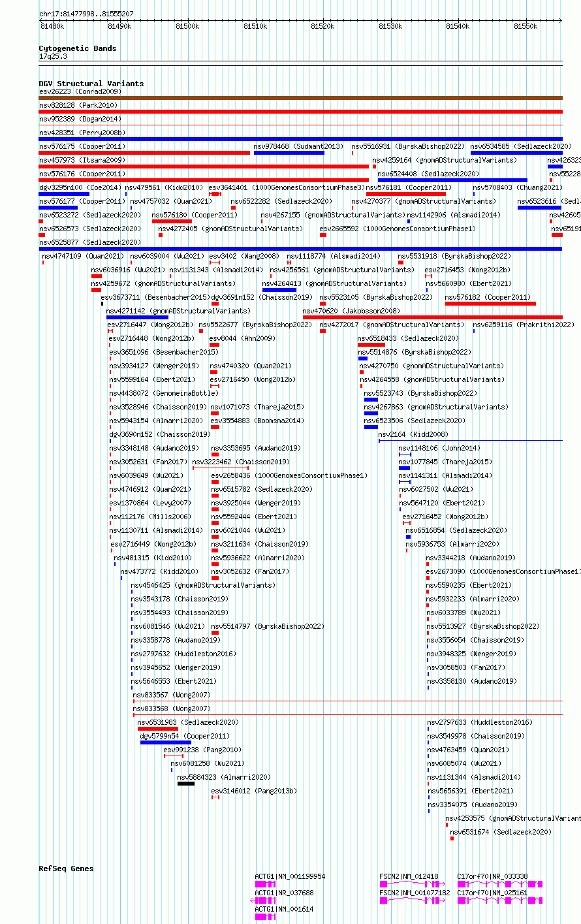Open nsv6259116 (Prakrithi2022) variant
The height and width of the screenshot is (924, 581).
click(x=524, y=325)
